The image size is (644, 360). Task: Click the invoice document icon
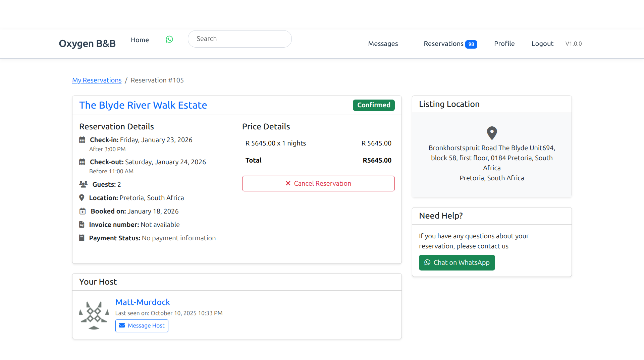(x=82, y=225)
